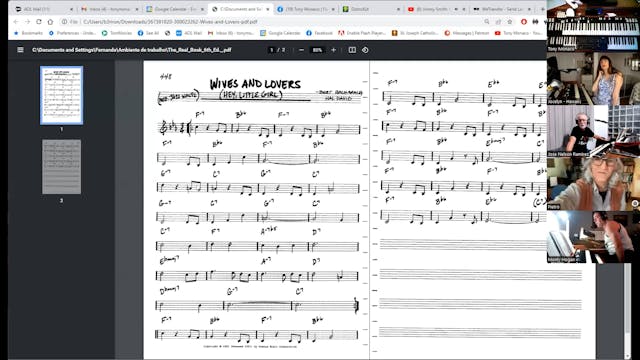The width and height of the screenshot is (640, 360).
Task: Select Tony Monaco's video tile
Action: click(593, 26)
